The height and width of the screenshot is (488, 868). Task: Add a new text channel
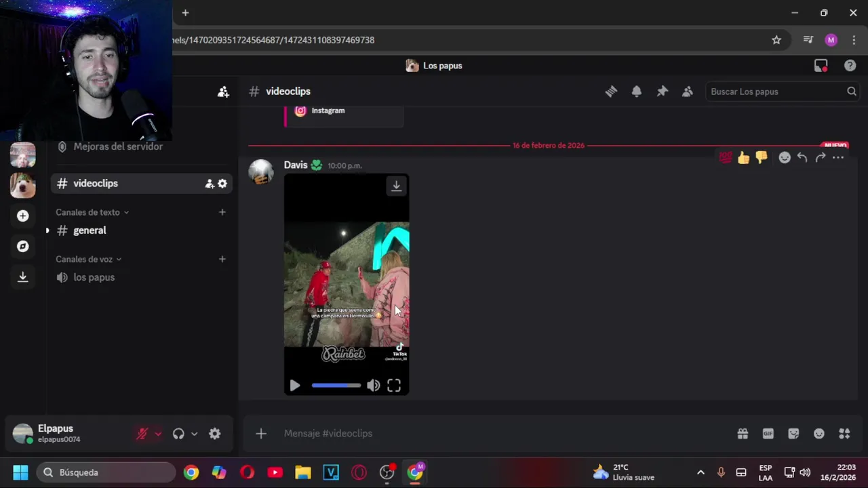coord(222,212)
